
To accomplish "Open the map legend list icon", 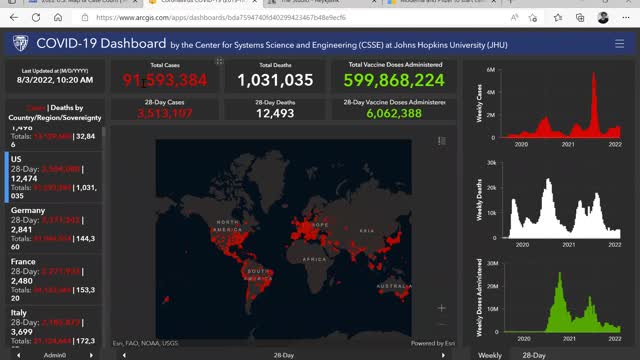I will 442,141.
